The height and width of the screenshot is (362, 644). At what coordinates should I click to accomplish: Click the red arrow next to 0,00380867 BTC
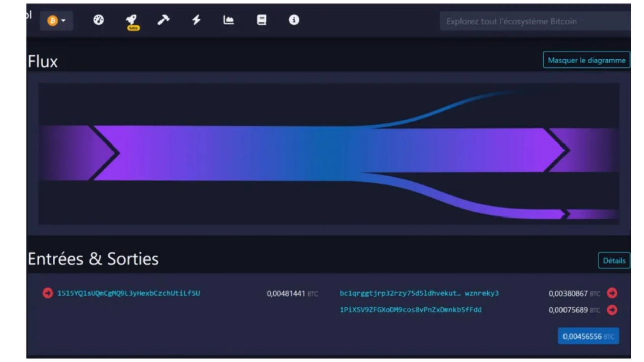pos(612,293)
